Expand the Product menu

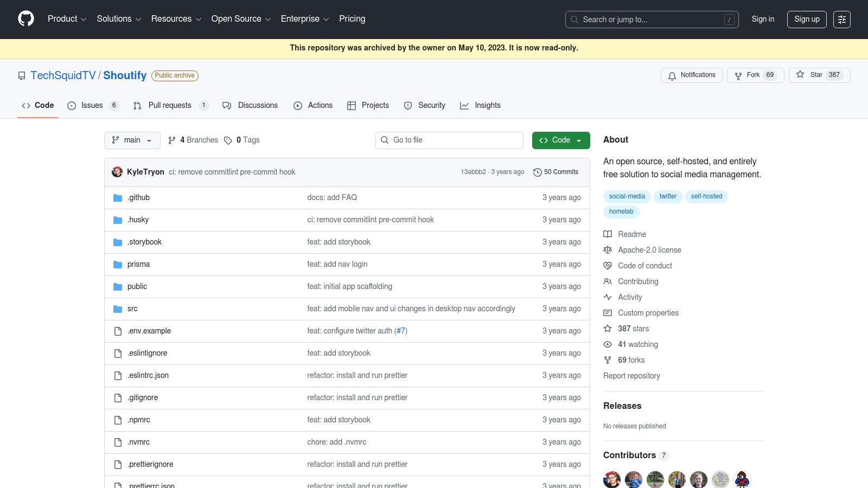point(67,19)
